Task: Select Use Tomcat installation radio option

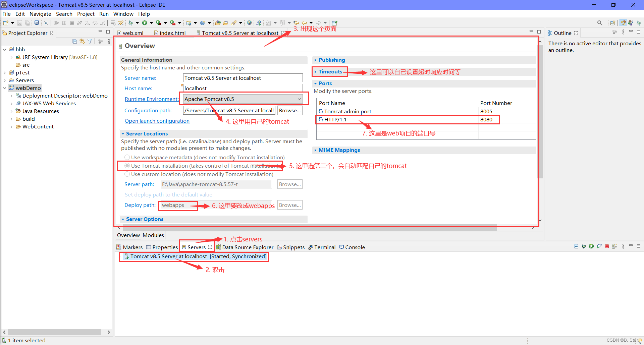Action: [127, 166]
